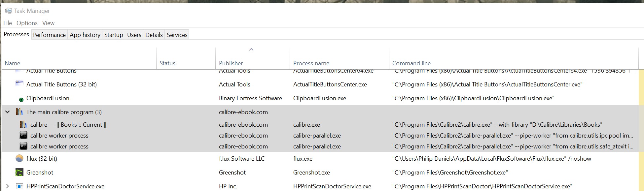Click the f.lux process icon
Viewport: 644px width, 191px height.
point(19,159)
